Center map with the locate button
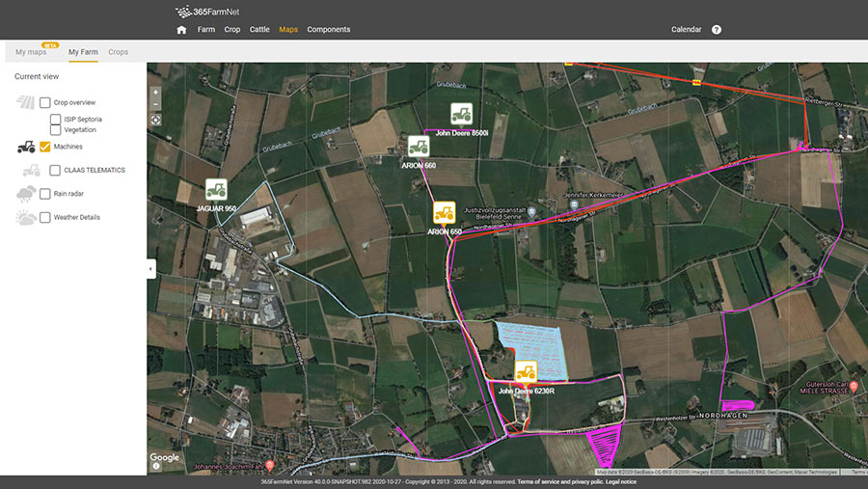Image resolution: width=868 pixels, height=489 pixels. (x=156, y=121)
